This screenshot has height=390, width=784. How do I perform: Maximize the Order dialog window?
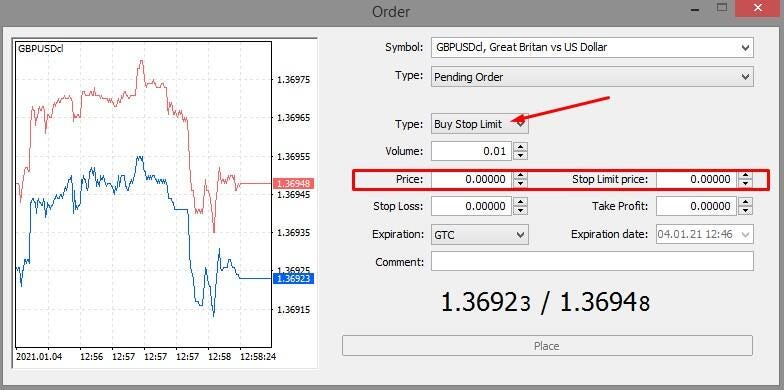722,8
